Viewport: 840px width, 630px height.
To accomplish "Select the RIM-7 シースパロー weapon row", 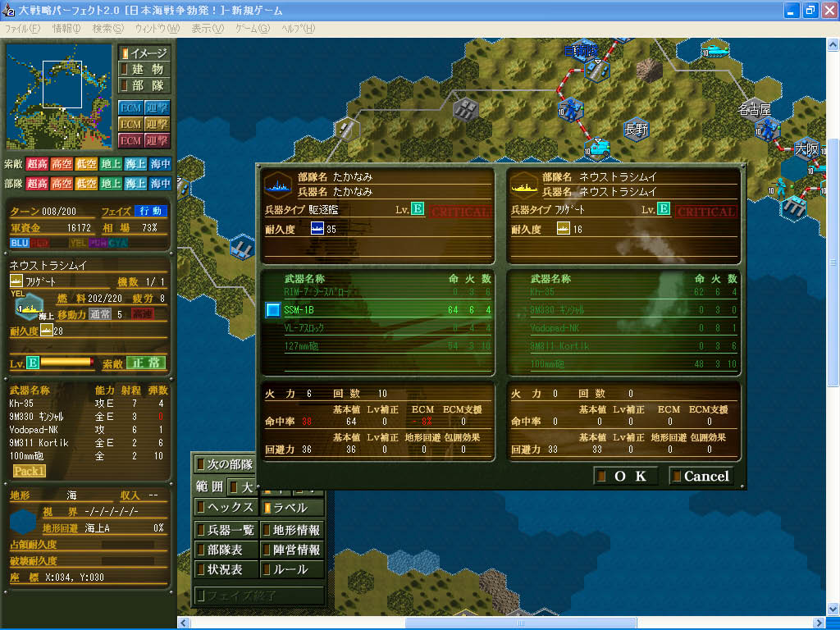I will click(387, 292).
